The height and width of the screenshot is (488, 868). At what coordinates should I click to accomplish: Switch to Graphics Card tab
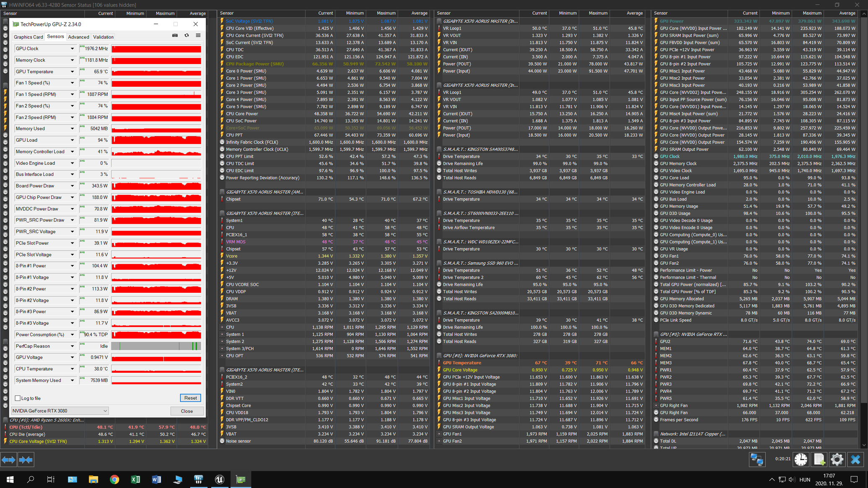29,37
